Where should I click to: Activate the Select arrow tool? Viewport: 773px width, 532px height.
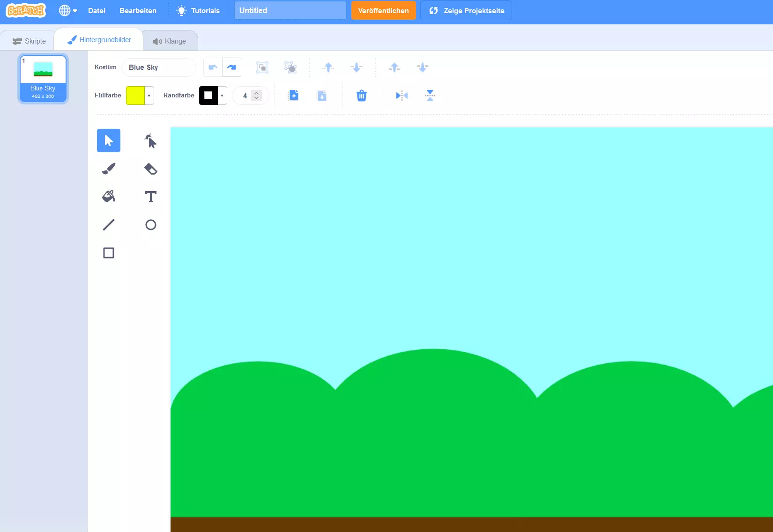(108, 140)
